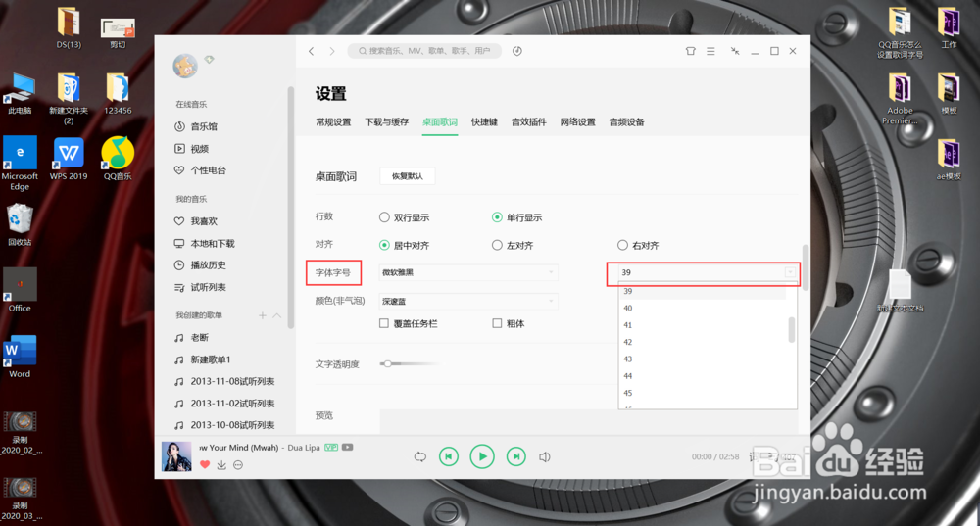Open the audio recognition icon beside search

(x=516, y=51)
